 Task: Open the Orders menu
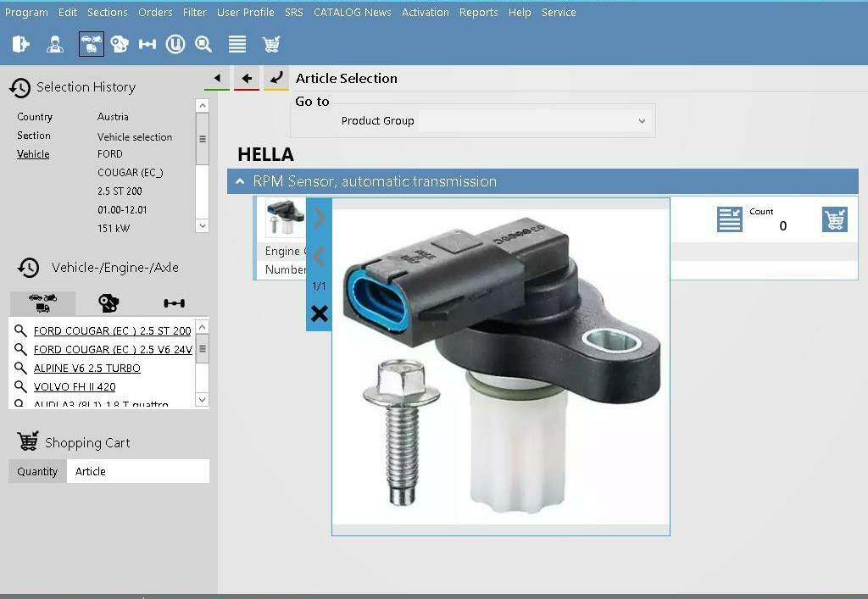156,12
